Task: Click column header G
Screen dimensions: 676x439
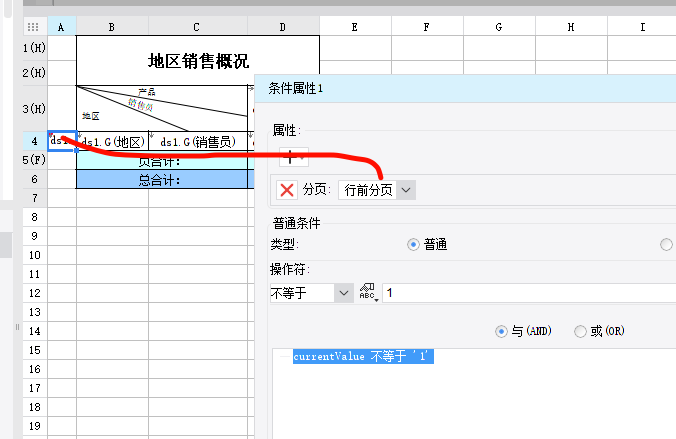Action: (x=499, y=27)
